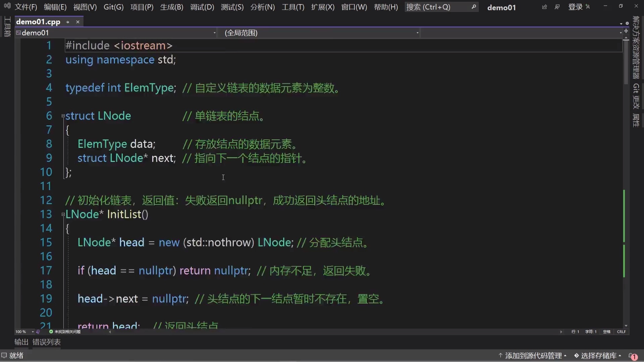
Task: Close the demo01.cpp tab
Action: (78, 22)
